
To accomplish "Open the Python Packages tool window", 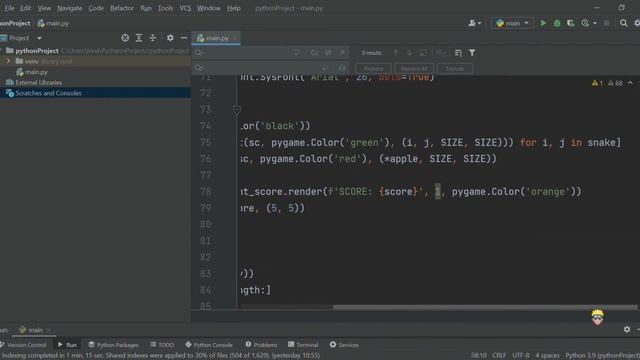I will click(113, 345).
